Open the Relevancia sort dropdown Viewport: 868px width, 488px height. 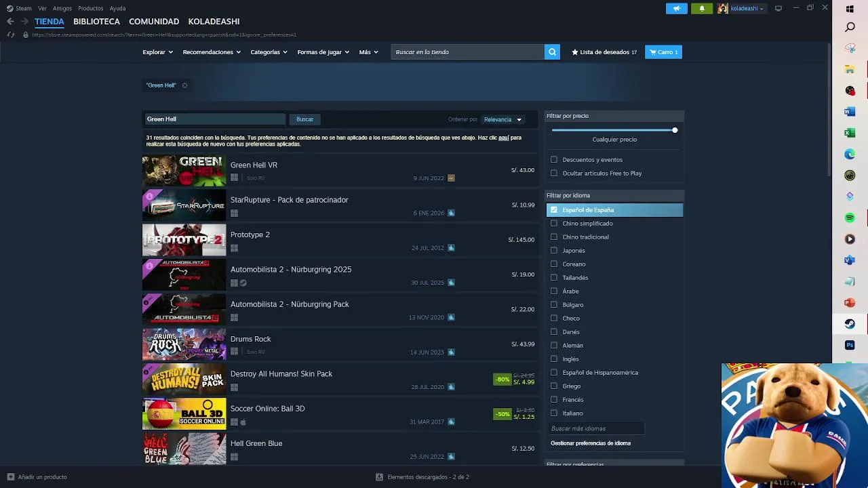502,119
